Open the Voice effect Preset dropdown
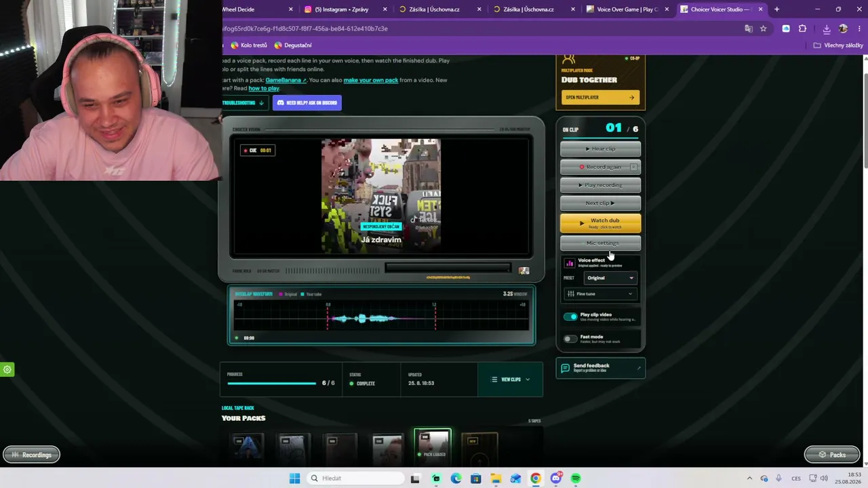868x488 pixels. tap(610, 278)
